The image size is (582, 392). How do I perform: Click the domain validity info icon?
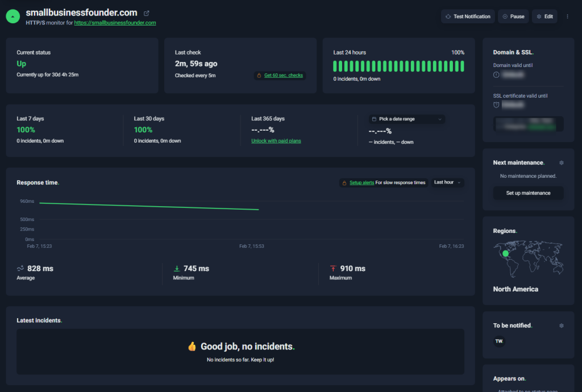click(496, 75)
